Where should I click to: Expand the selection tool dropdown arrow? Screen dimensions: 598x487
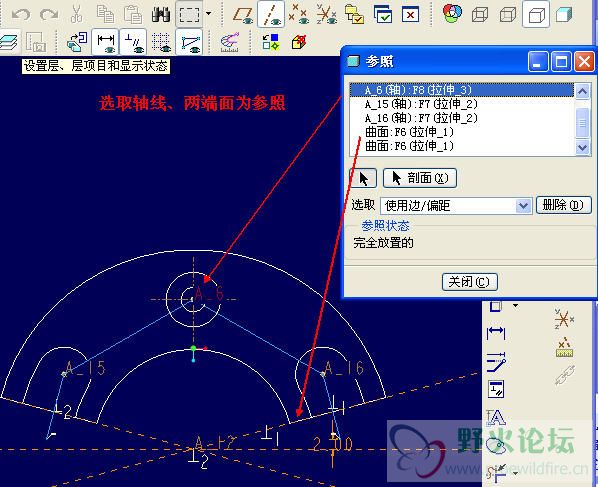(209, 13)
